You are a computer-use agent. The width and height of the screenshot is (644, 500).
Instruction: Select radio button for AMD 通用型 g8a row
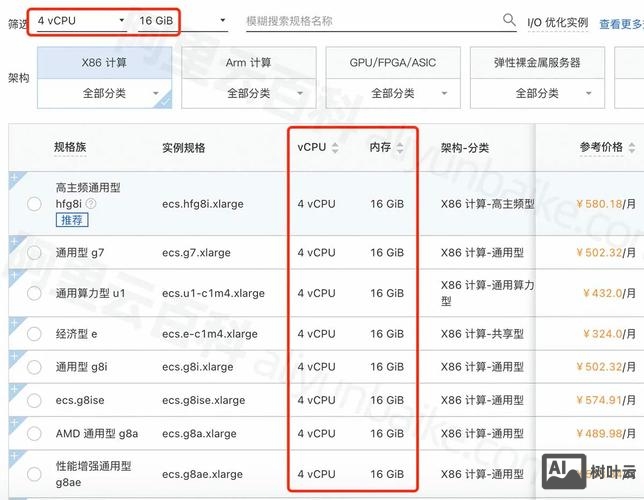pyautogui.click(x=34, y=433)
